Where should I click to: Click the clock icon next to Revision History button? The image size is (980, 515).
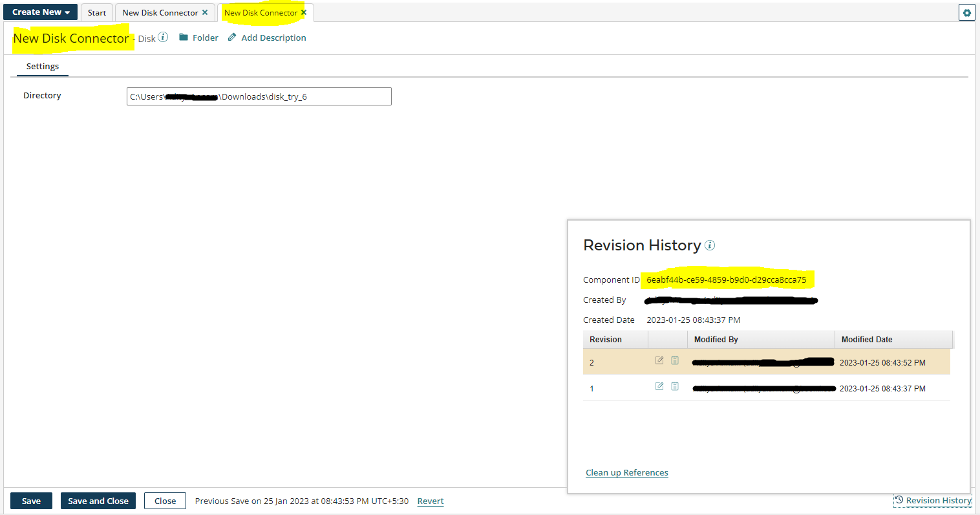[x=899, y=500]
